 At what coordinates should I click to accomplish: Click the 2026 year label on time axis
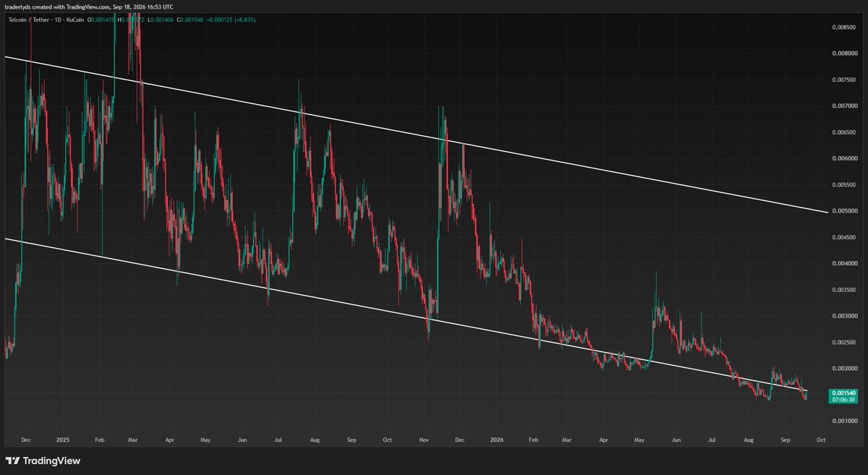tap(495, 439)
